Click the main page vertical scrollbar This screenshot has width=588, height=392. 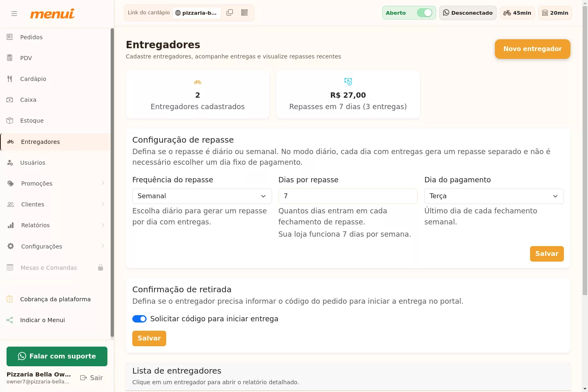[585, 151]
